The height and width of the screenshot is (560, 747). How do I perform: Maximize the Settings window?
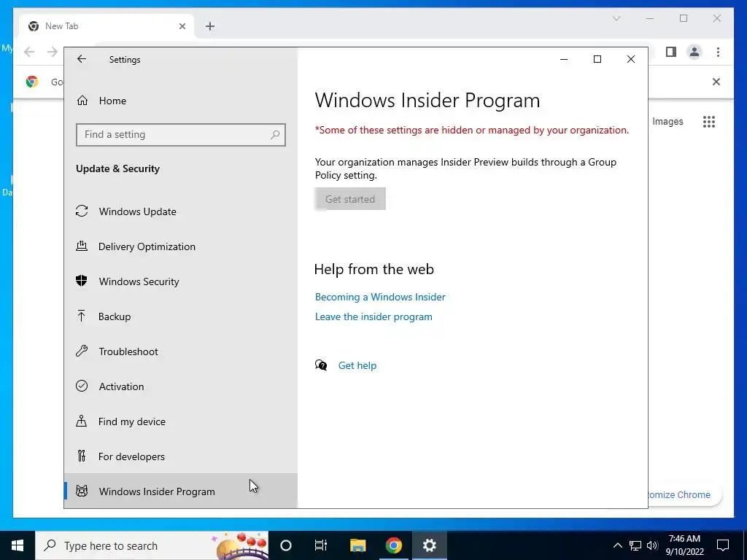[597, 59]
